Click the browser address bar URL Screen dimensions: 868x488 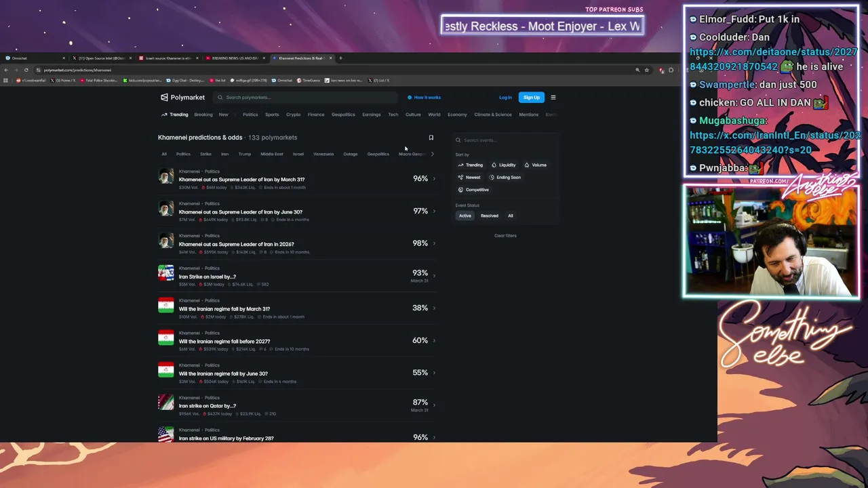78,70
